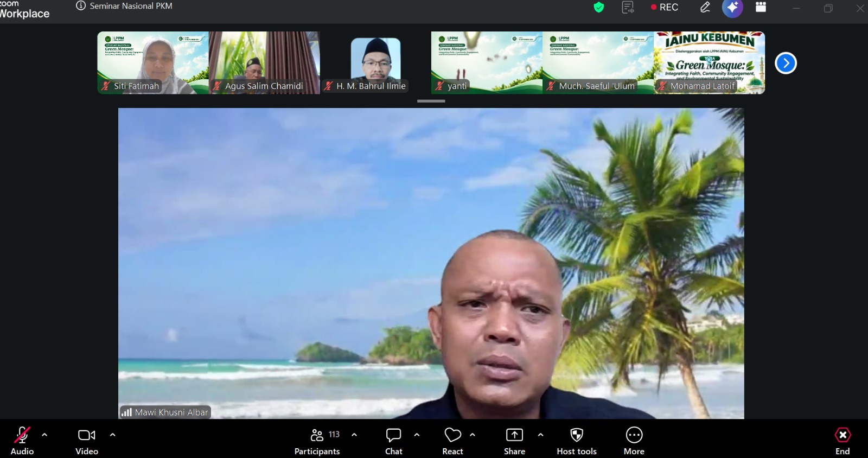Click the green encryption shield icon
The width and height of the screenshot is (868, 458).
(598, 7)
